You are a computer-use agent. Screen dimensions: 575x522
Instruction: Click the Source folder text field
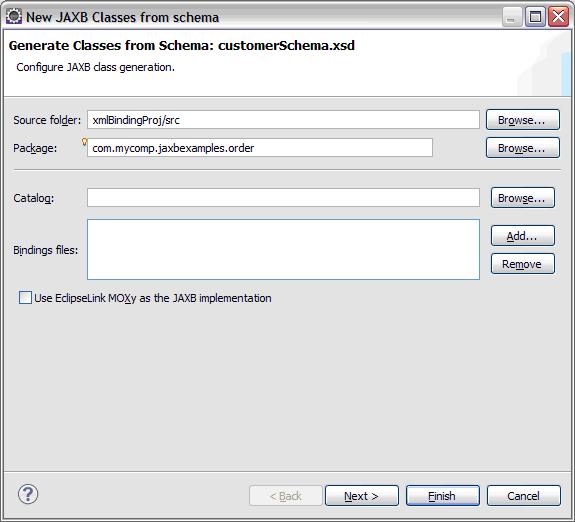pos(283,120)
